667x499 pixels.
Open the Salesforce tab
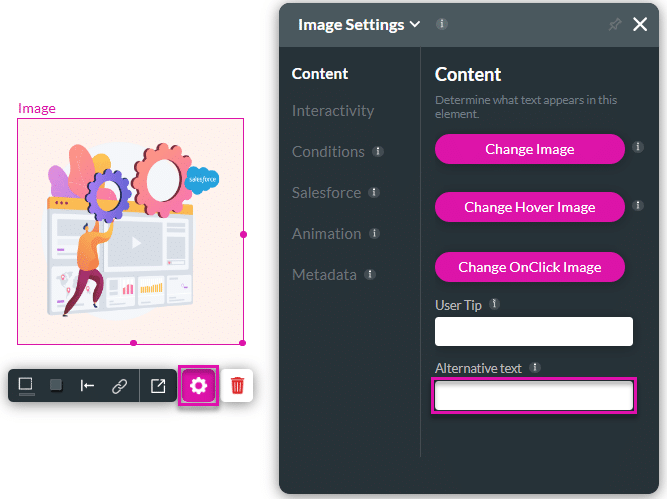pyautogui.click(x=326, y=193)
